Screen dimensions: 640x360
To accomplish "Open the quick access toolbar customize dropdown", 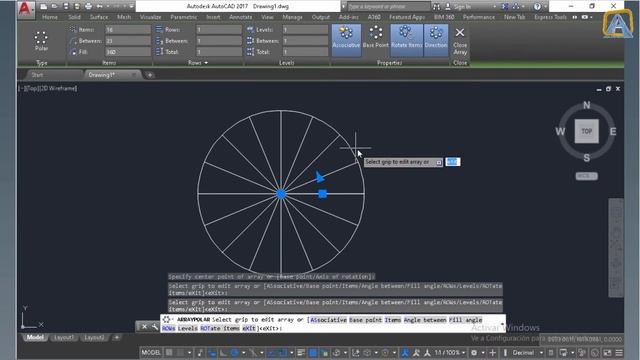I will click(x=131, y=7).
